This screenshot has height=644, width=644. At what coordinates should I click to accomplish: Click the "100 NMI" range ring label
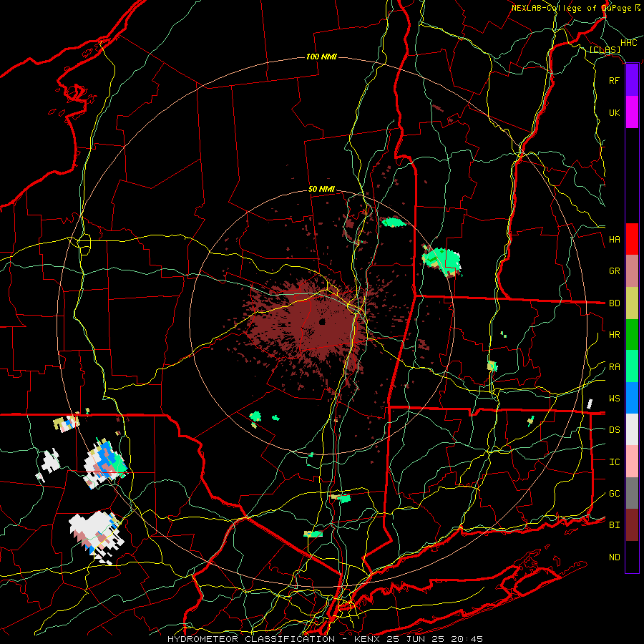[x=321, y=57]
